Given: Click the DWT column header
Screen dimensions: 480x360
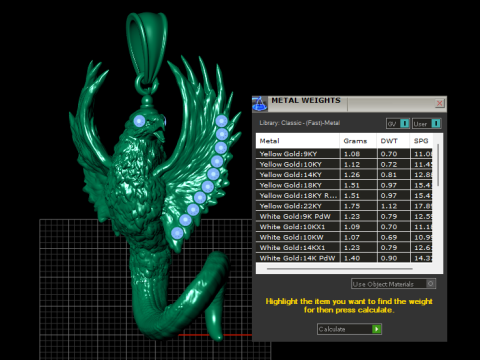Looking at the screenshot, I should click(x=393, y=141).
